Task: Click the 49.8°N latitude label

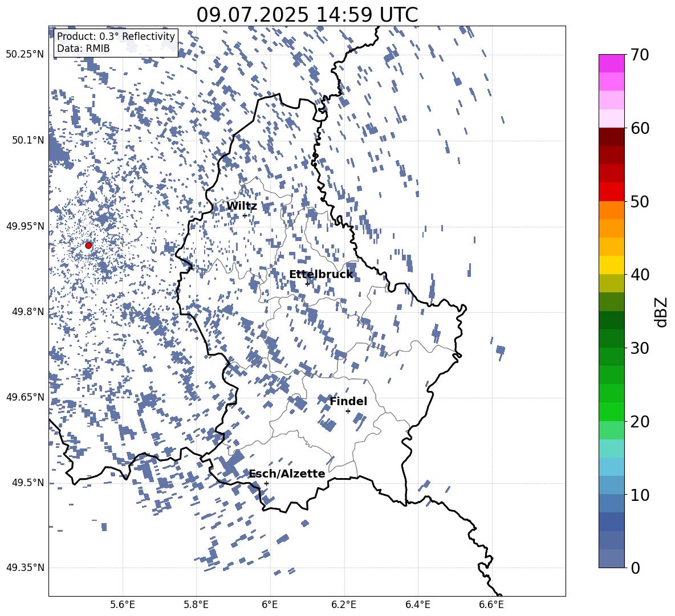Action: coord(28,312)
